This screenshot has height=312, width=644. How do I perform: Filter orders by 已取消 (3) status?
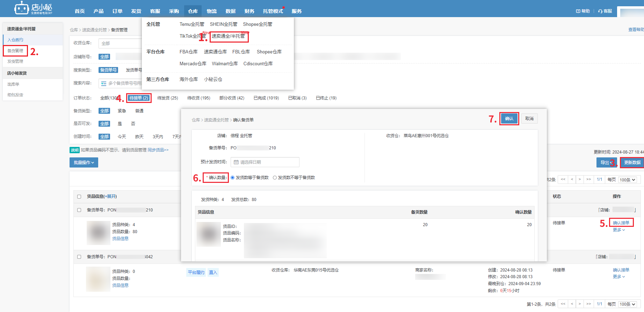[297, 98]
